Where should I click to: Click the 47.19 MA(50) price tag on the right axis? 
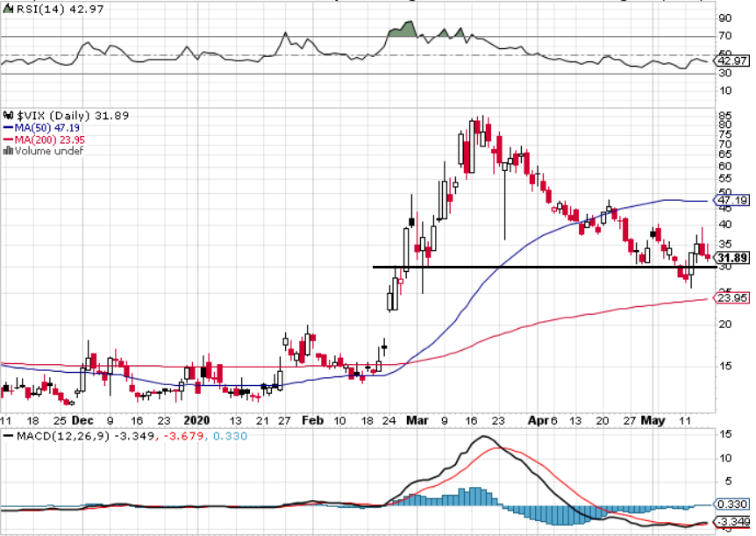click(x=732, y=200)
